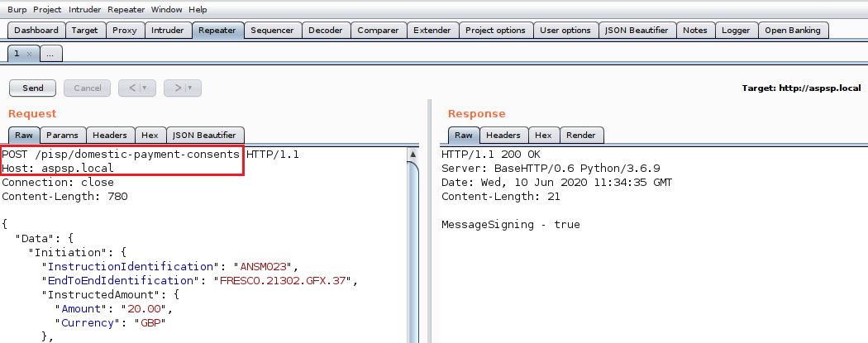The width and height of the screenshot is (868, 343).
Task: Open the Logger tab
Action: click(737, 31)
